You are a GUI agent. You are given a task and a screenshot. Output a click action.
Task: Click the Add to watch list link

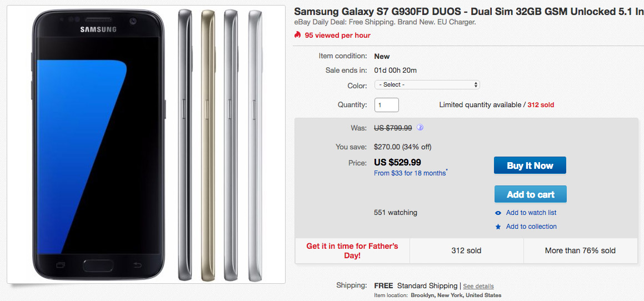tap(531, 213)
